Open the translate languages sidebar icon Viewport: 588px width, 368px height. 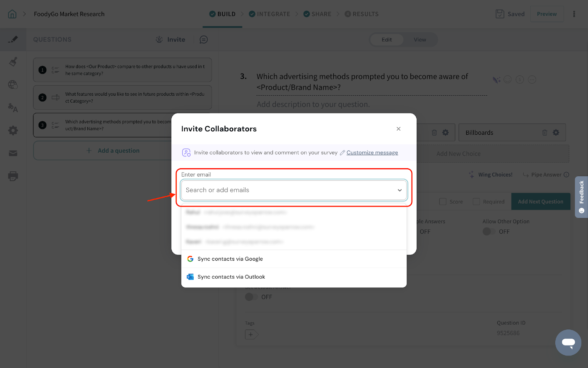tap(13, 107)
